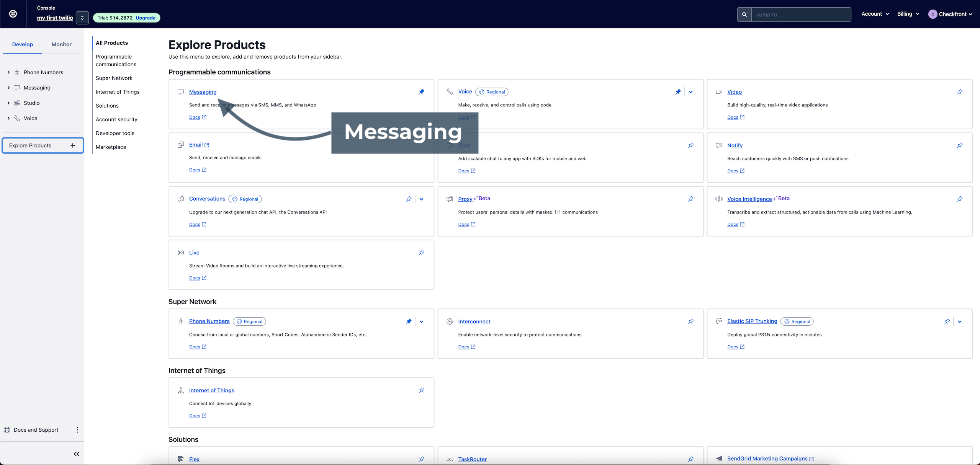Click the plus icon beside Explore Products

(73, 145)
